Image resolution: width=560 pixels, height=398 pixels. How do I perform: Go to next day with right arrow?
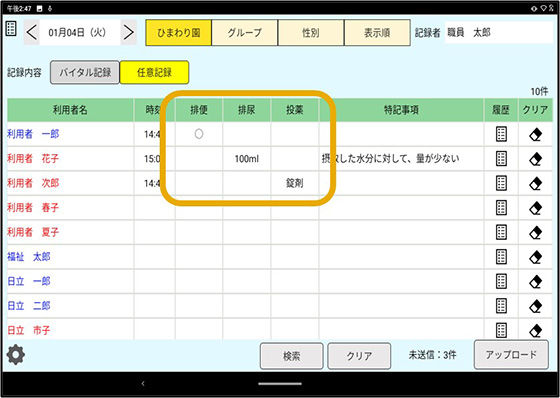point(129,33)
